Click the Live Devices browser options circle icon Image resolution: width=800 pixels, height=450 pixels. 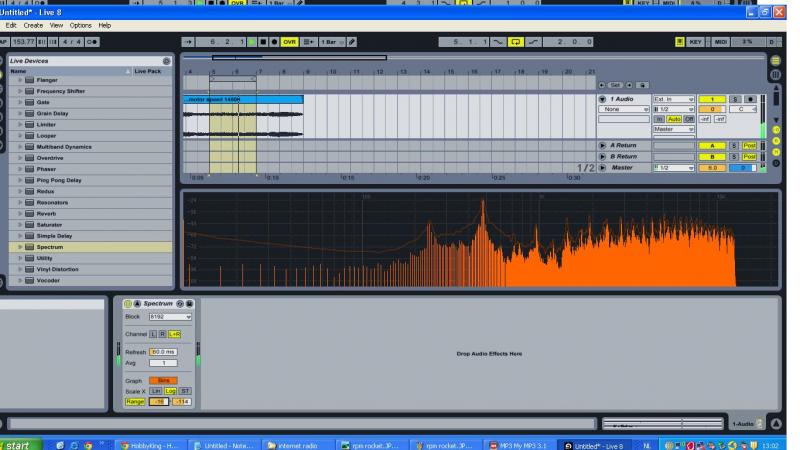(x=166, y=61)
